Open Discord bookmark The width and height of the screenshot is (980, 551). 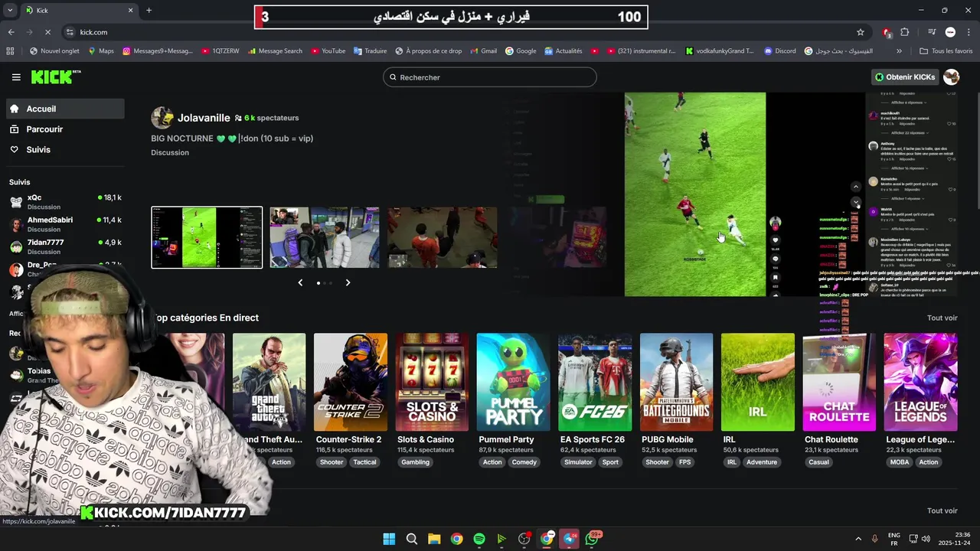[x=780, y=51]
